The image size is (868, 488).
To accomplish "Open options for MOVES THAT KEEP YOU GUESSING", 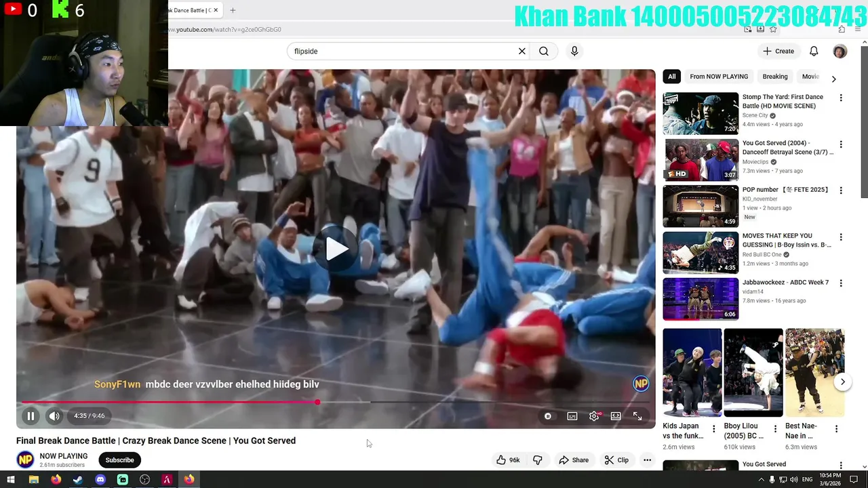I will [x=841, y=237].
